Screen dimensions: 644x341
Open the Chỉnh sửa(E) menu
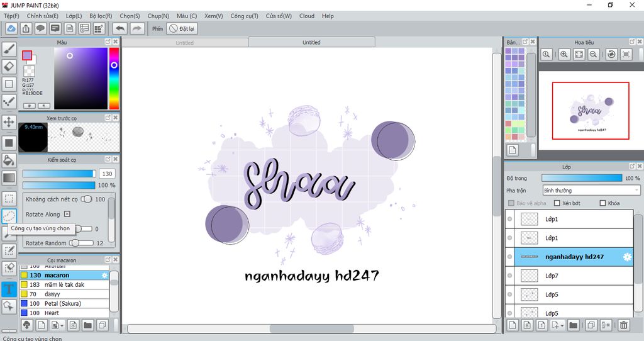[42, 16]
